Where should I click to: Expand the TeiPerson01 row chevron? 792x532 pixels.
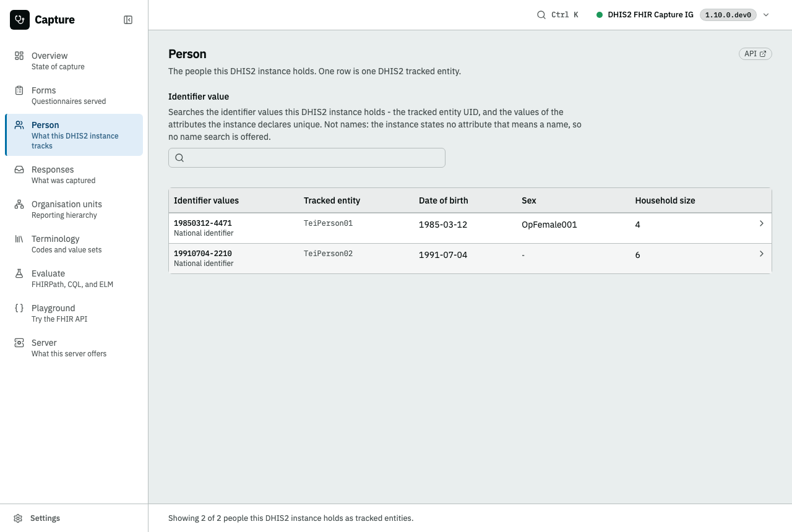coord(762,223)
